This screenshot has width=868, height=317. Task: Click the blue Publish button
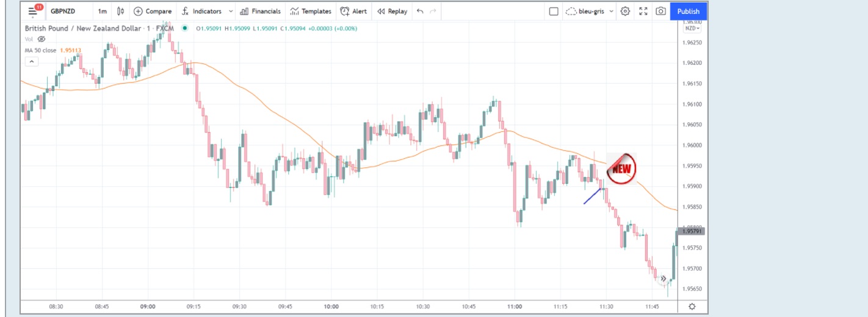tap(688, 11)
